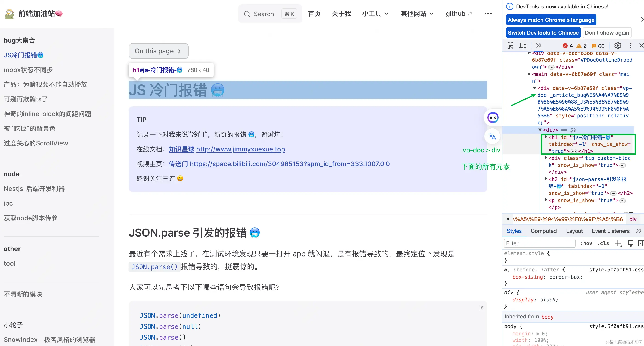Screen dimensions: 644x346
Task: Select 首页 in the top navigation
Action: (314, 14)
